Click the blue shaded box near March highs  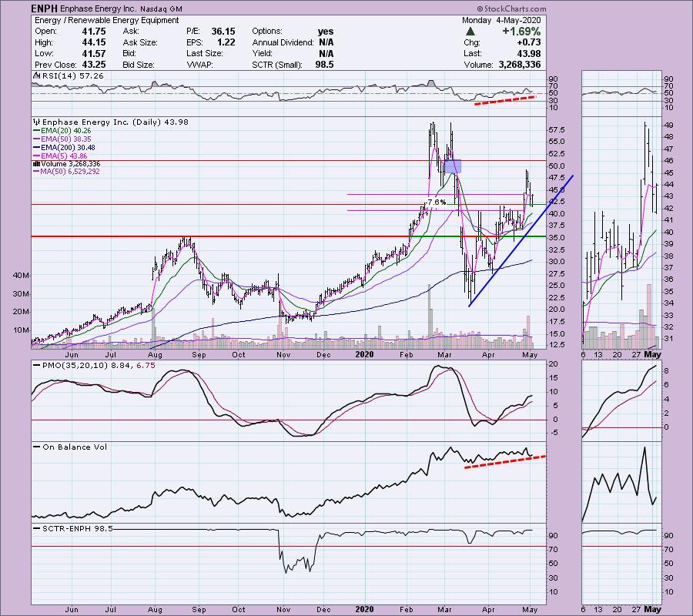point(453,166)
